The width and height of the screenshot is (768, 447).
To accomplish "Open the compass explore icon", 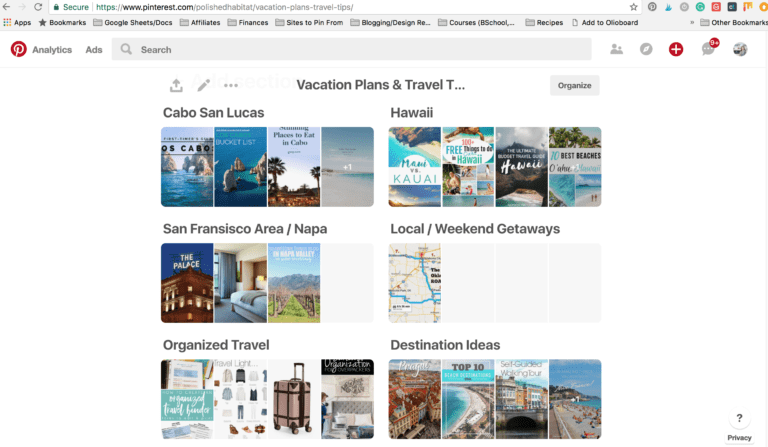I will (x=646, y=49).
